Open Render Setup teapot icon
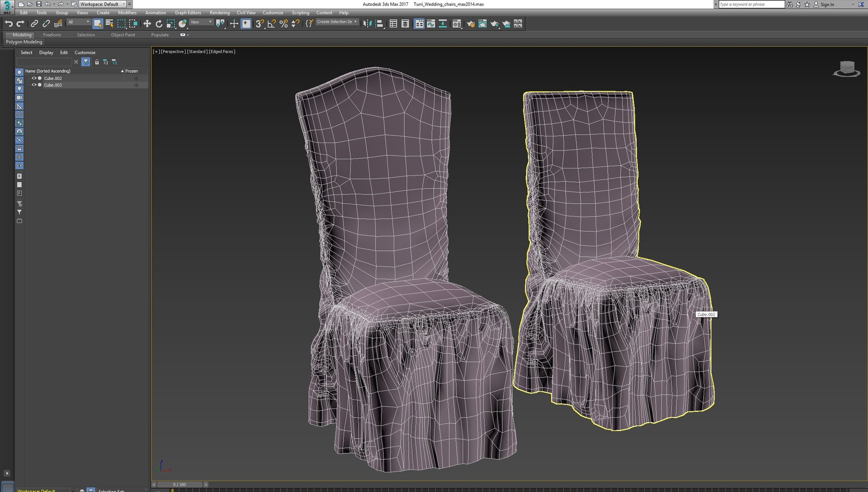 pos(471,24)
